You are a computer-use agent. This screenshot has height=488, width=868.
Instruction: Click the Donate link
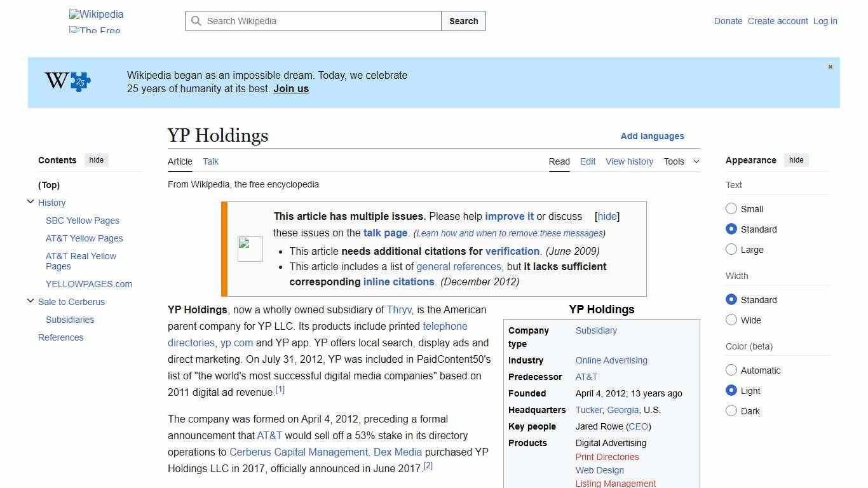728,21
